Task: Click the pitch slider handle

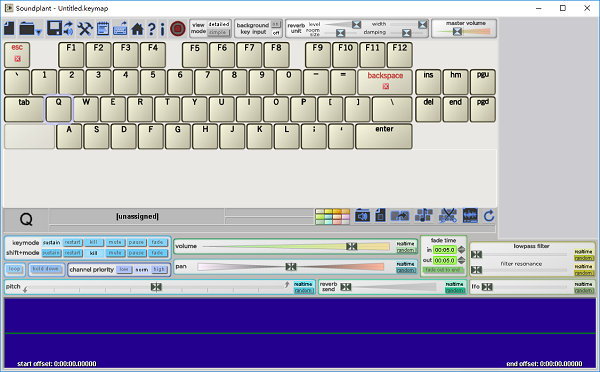Action: [156, 287]
